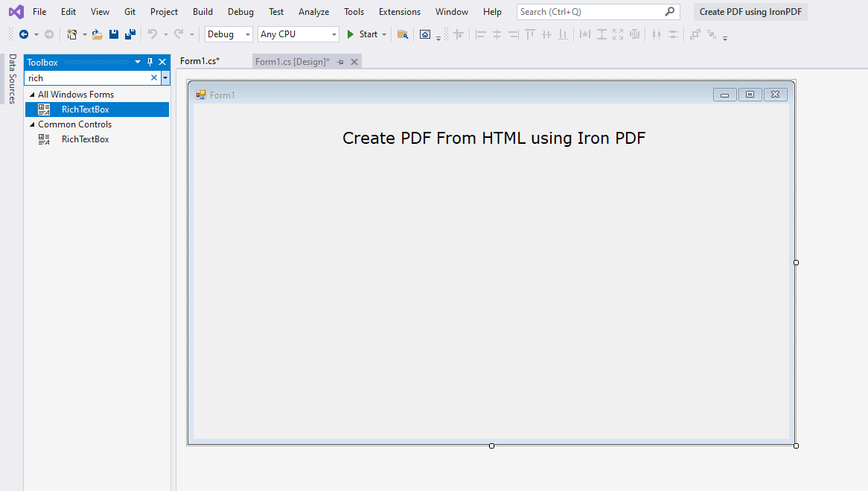Collapse the All Windows Forms group
This screenshot has height=491, width=868.
[x=32, y=95]
